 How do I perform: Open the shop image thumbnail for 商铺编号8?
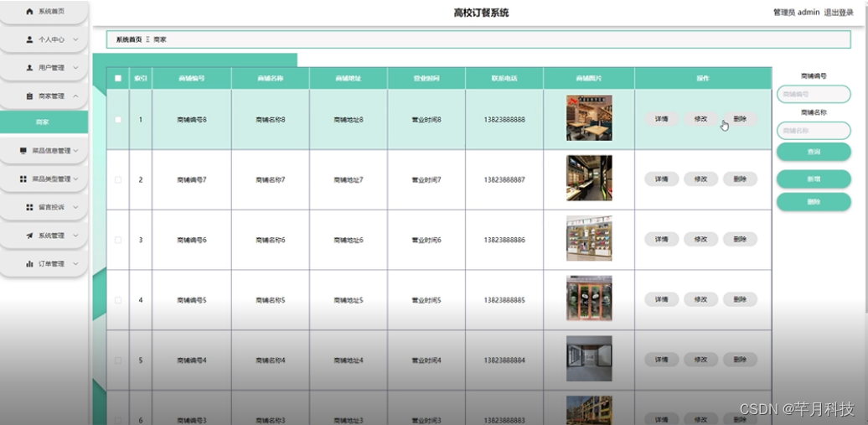click(589, 118)
